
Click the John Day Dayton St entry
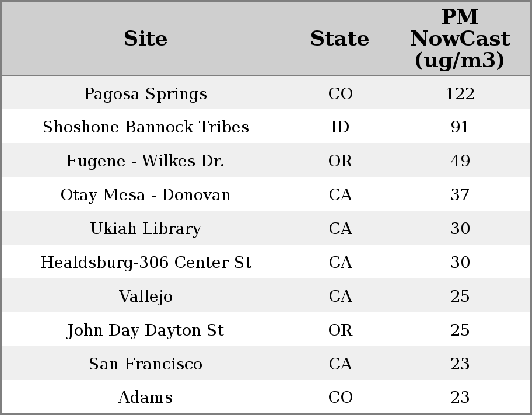[x=146, y=330]
